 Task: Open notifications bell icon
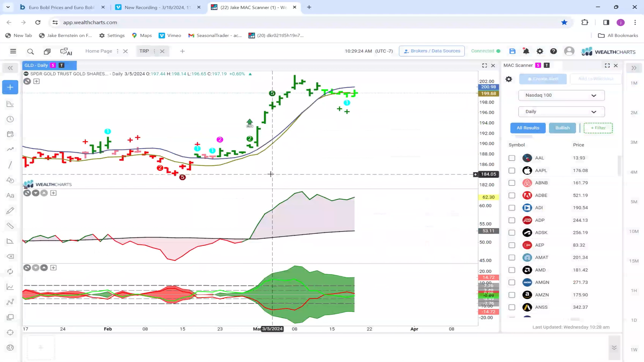click(x=526, y=51)
